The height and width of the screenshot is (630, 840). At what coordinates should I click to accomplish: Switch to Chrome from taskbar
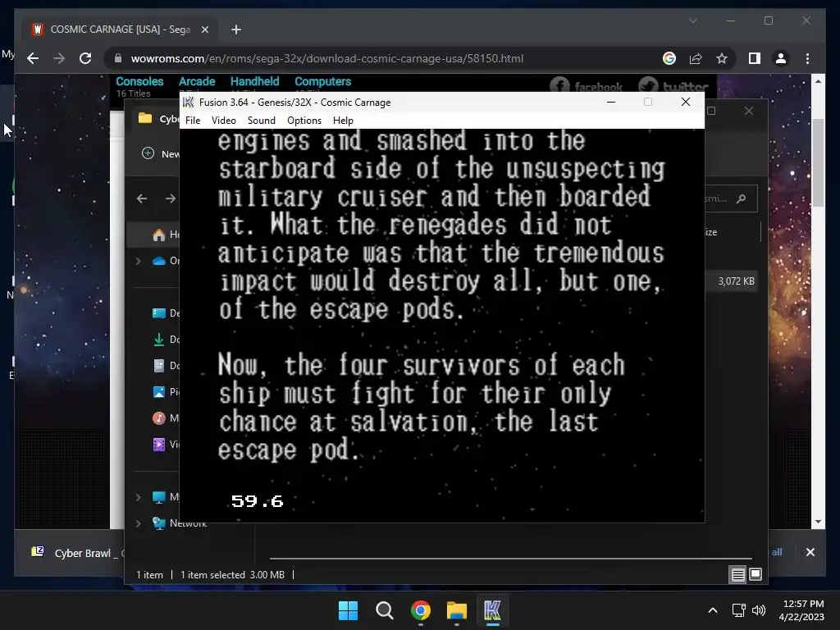point(421,610)
